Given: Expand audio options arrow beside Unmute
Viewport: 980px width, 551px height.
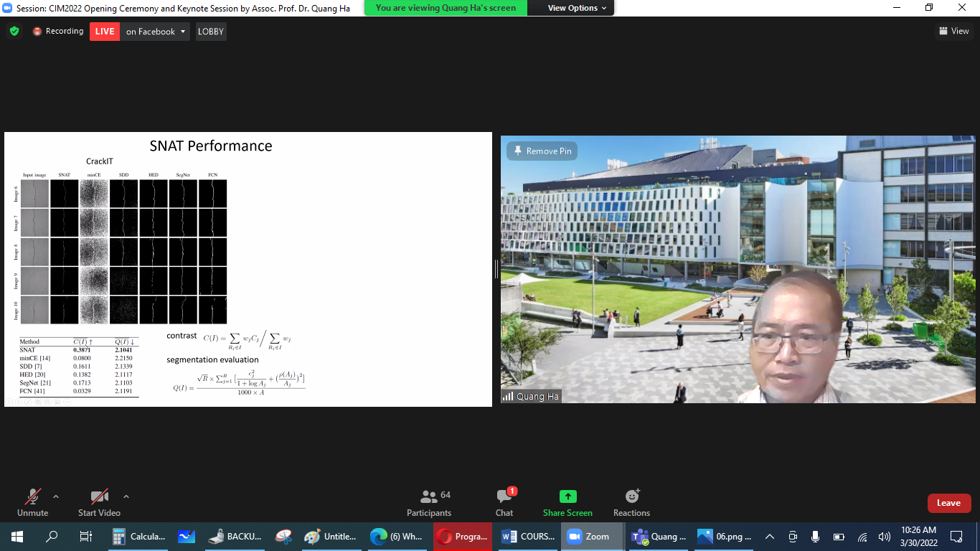Looking at the screenshot, I should click(x=56, y=496).
